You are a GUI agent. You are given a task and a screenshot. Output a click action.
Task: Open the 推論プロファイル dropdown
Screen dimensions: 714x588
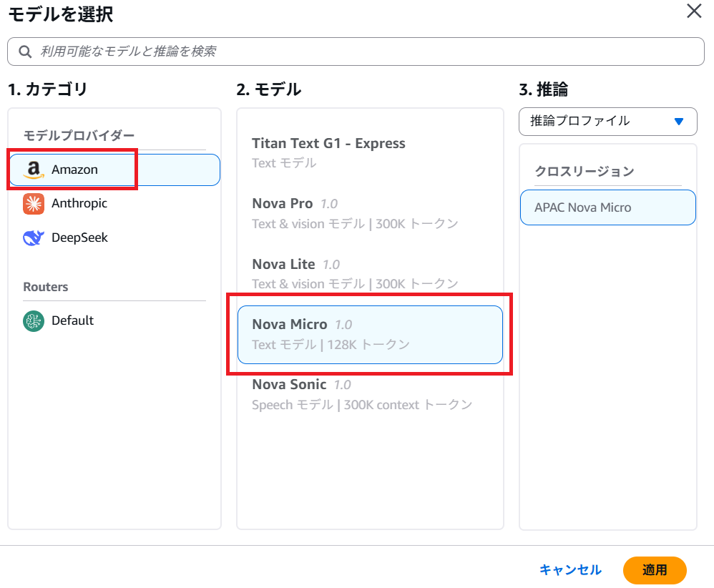pos(607,121)
